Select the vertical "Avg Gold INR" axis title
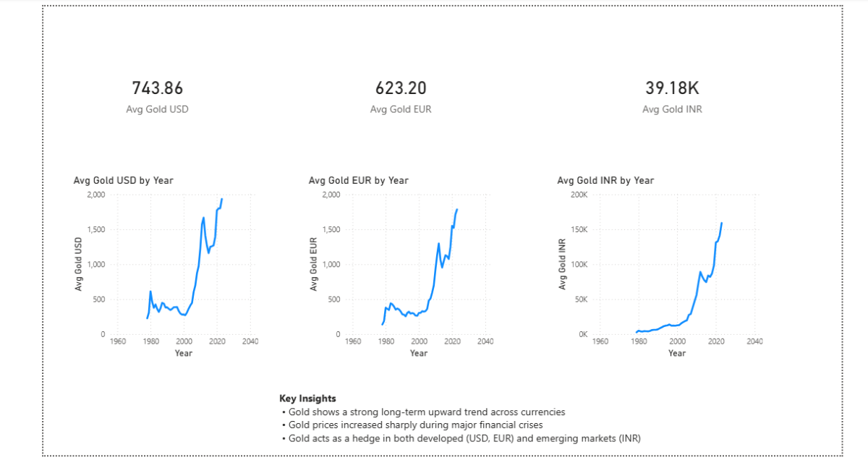Screen dimensions: 868x468 [x=562, y=265]
